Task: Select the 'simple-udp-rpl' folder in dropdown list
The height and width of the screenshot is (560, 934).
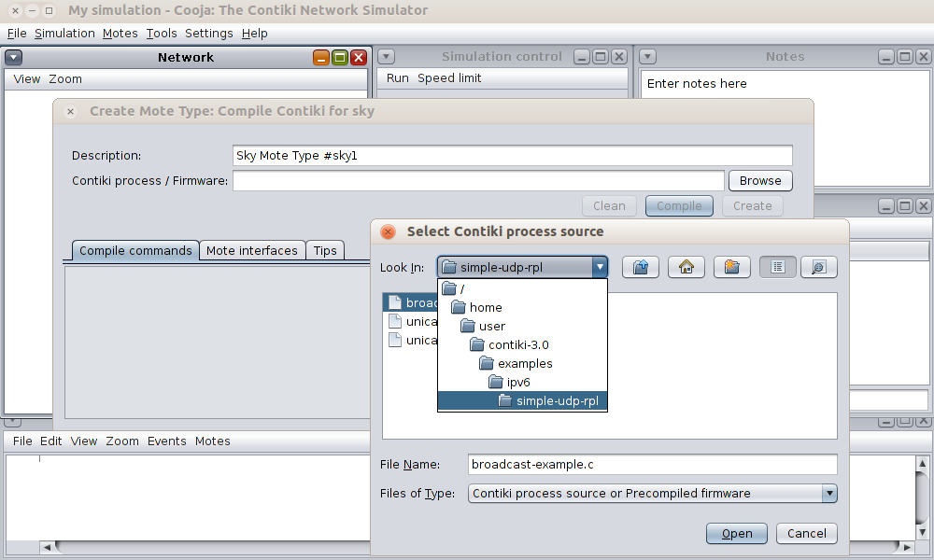Action: point(522,401)
